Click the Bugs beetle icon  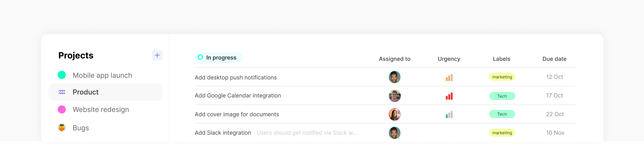(62, 128)
